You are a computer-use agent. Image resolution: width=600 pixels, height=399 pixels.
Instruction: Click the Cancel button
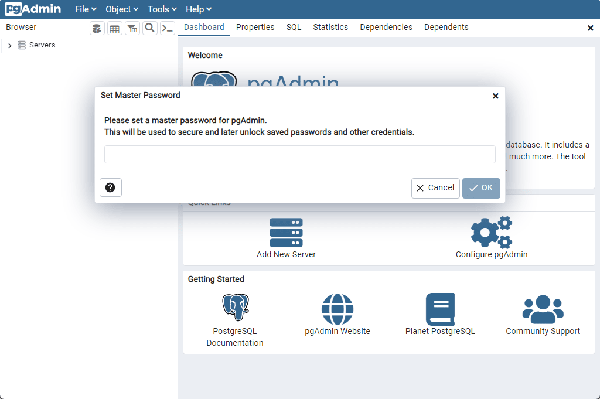pos(435,188)
